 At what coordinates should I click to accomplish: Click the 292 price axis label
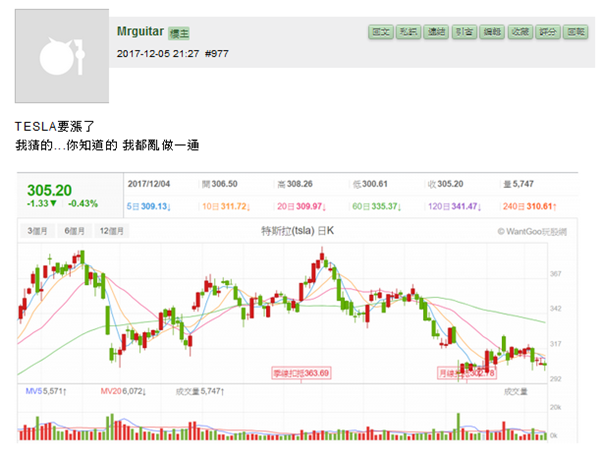click(556, 379)
